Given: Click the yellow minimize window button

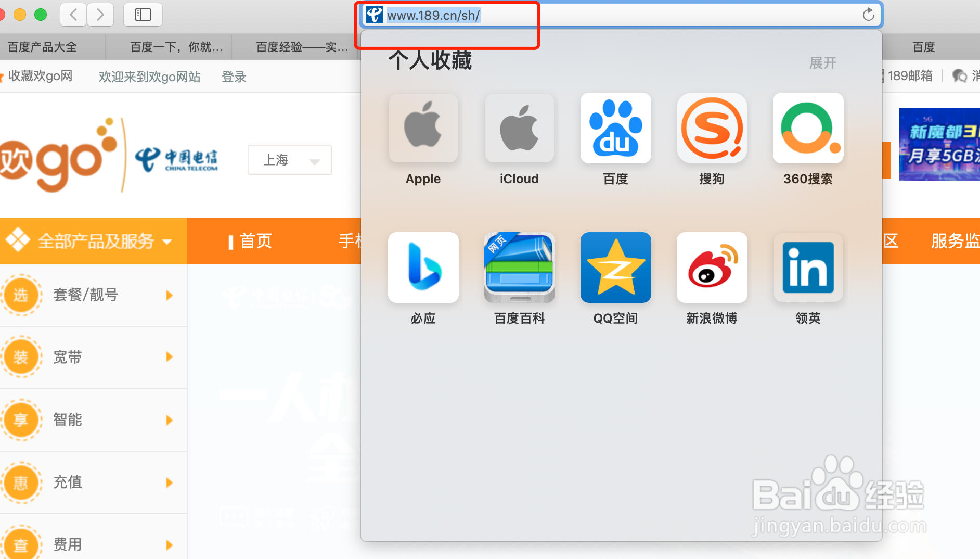Looking at the screenshot, I should pyautogui.click(x=20, y=15).
